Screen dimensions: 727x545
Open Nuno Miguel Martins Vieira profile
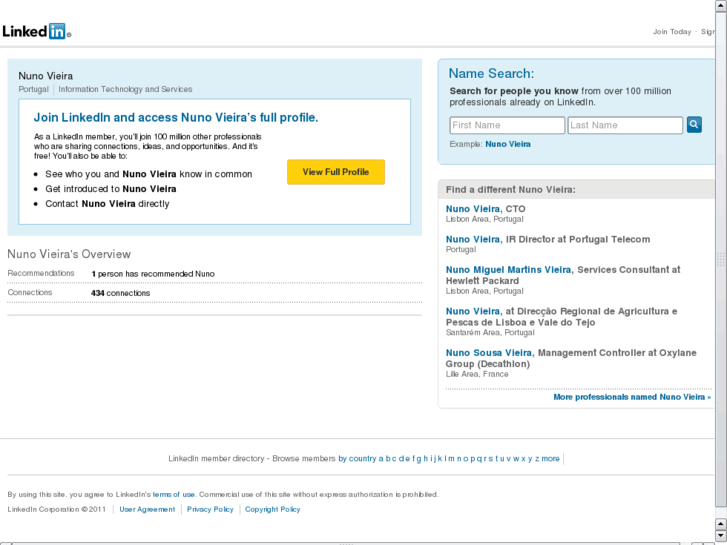tap(508, 270)
